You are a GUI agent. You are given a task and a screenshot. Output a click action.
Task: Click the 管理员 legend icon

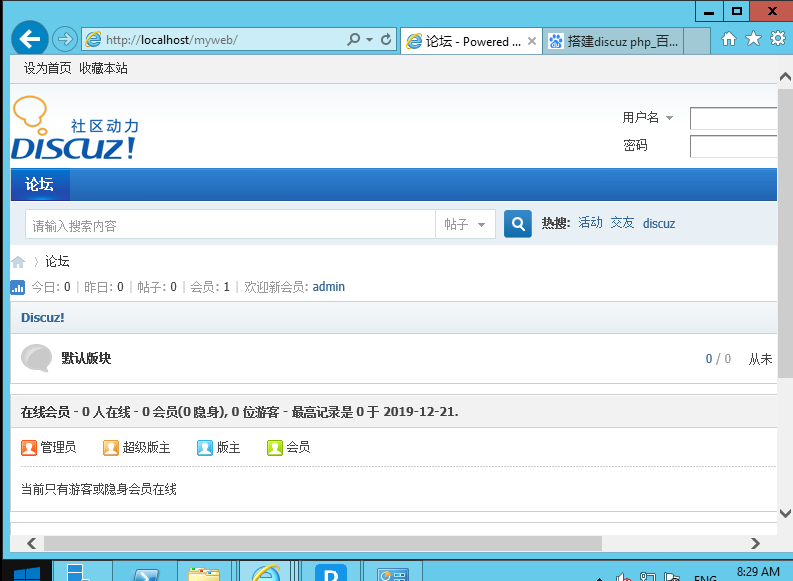point(29,448)
